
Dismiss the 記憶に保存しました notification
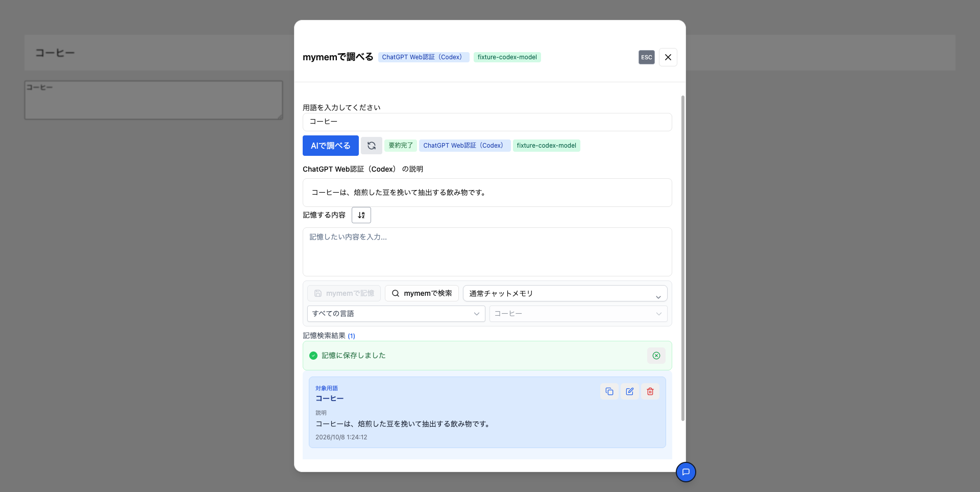point(656,356)
